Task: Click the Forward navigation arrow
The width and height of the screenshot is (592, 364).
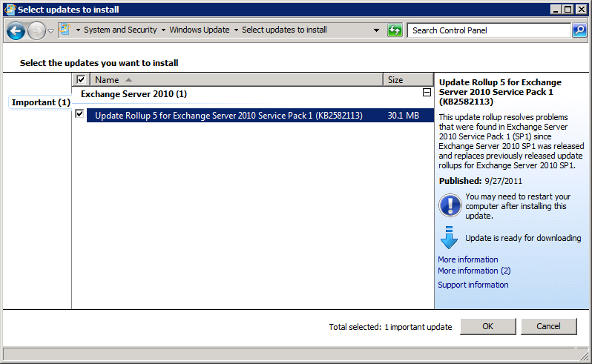Action: [36, 31]
